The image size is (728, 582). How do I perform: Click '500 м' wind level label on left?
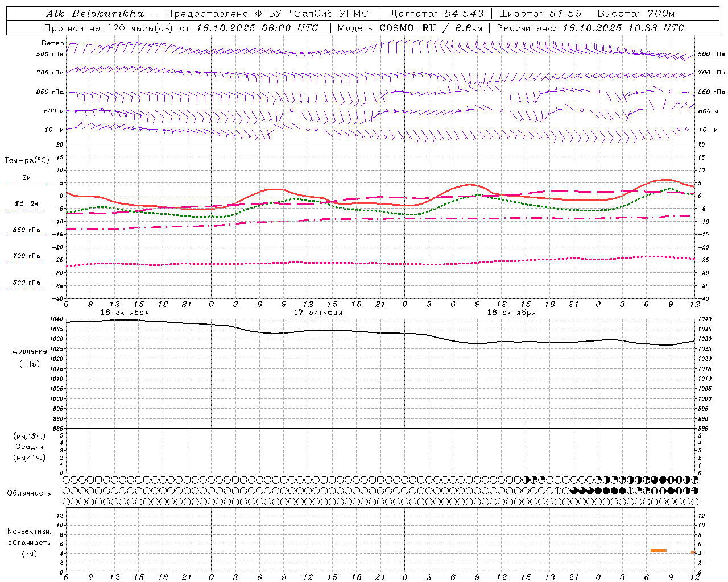55,111
